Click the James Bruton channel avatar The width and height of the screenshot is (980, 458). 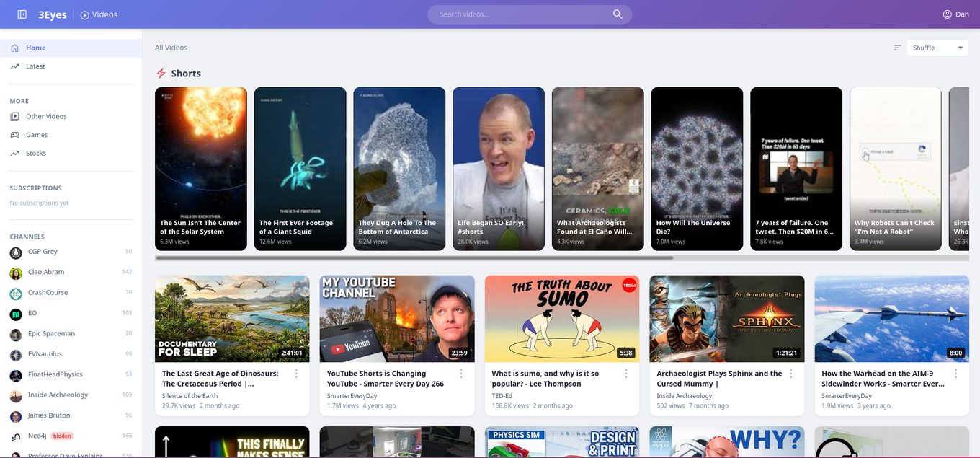pyautogui.click(x=16, y=416)
